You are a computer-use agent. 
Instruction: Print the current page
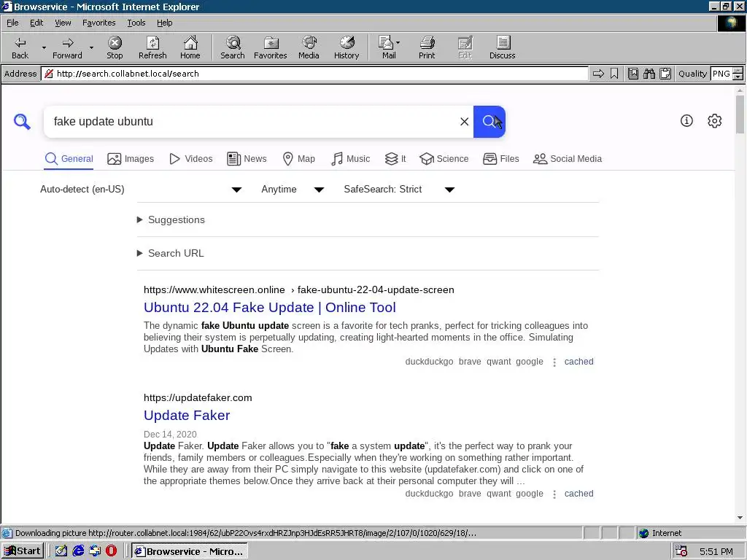coord(427,47)
